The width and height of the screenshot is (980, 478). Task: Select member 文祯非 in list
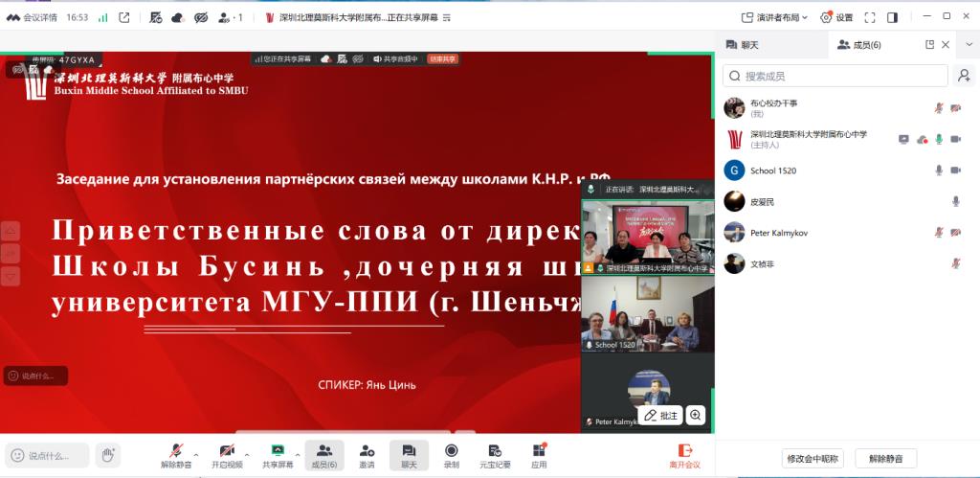pos(848,263)
